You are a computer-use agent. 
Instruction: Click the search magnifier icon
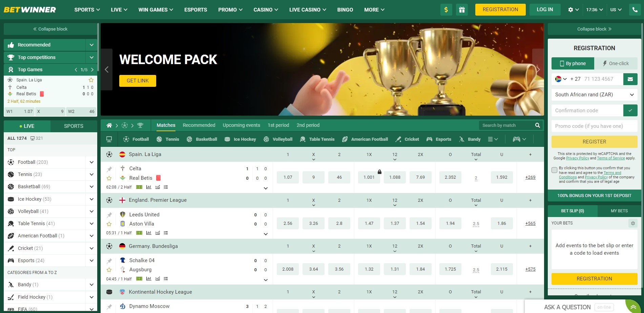click(537, 125)
